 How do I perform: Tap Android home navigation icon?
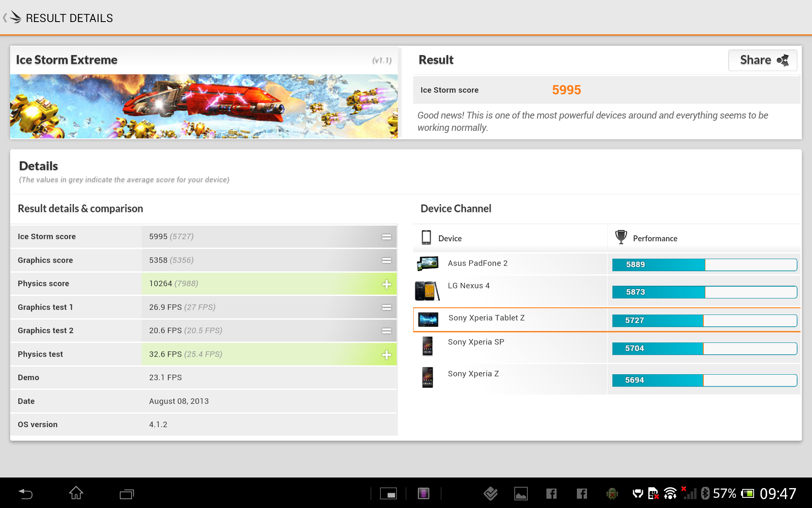pyautogui.click(x=76, y=493)
